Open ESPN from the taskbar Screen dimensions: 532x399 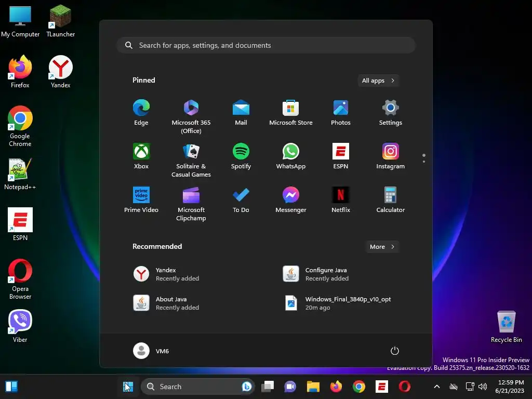point(382,387)
